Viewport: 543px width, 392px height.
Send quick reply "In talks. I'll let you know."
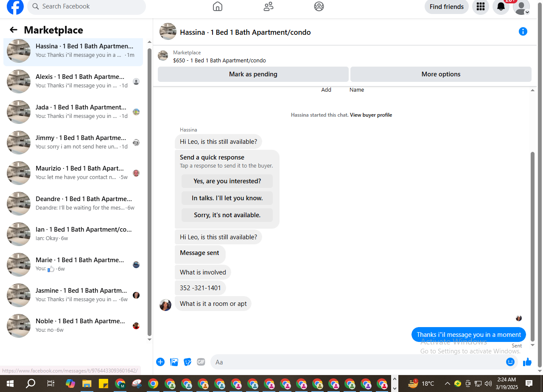pos(227,198)
